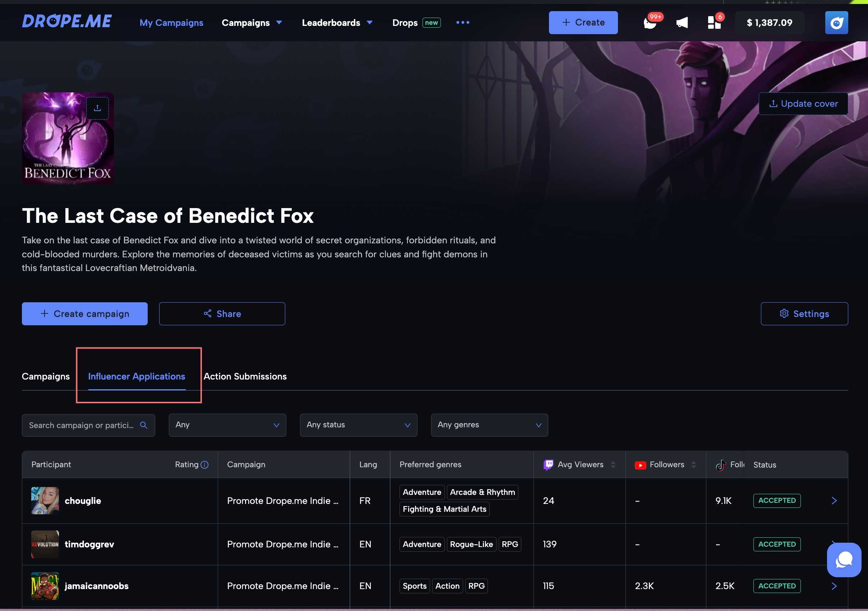Focus the Search campaign or participant field
The height and width of the screenshot is (611, 868).
(x=88, y=425)
